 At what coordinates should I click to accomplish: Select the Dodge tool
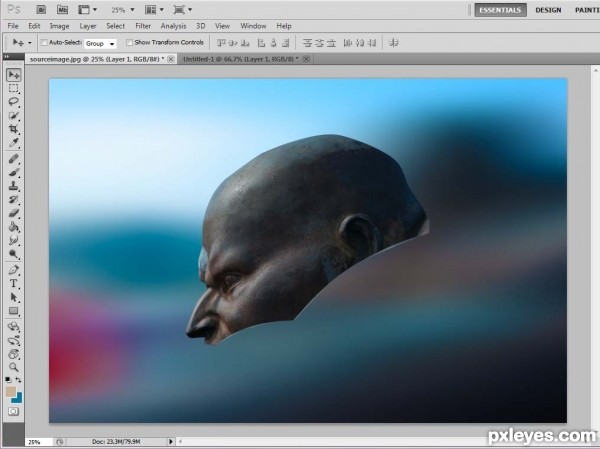click(x=13, y=254)
